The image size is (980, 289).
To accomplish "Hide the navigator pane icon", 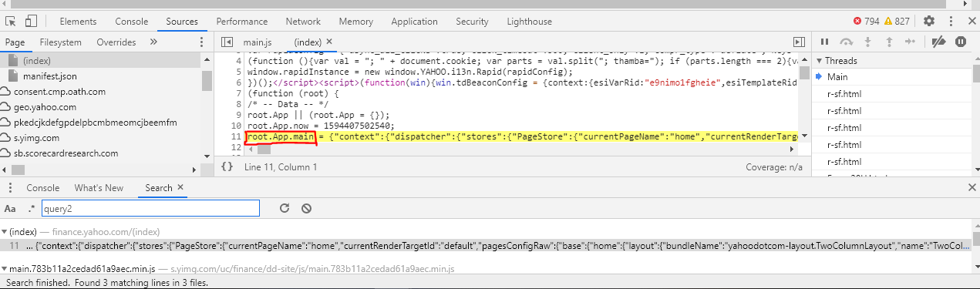I will [227, 42].
